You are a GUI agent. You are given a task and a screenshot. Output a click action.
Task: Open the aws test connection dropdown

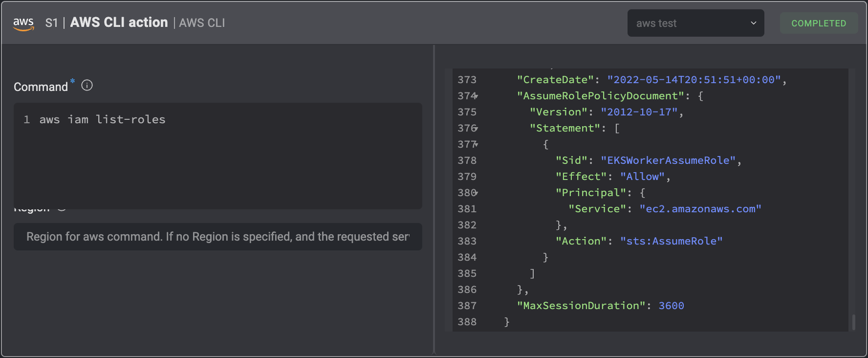pos(695,23)
